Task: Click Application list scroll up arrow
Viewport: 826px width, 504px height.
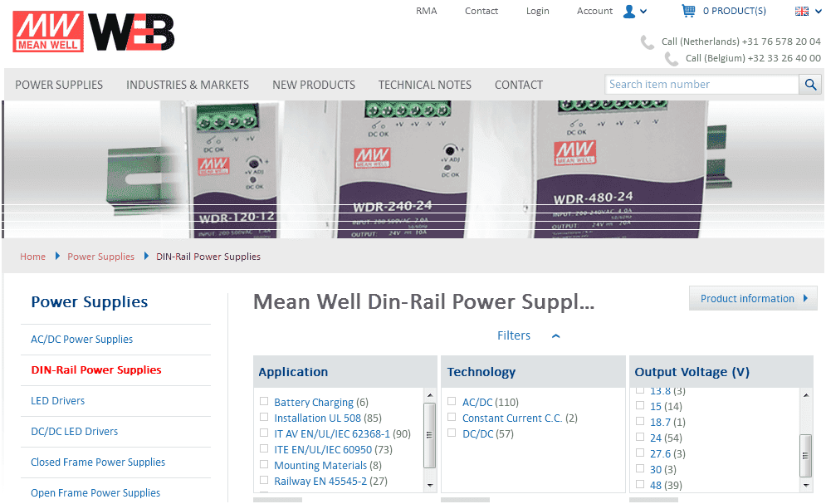Action: [x=430, y=395]
